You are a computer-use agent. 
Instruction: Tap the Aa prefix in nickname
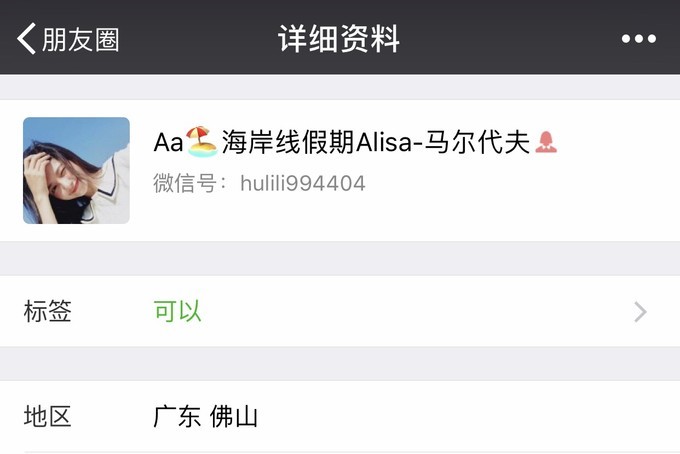tap(168, 142)
